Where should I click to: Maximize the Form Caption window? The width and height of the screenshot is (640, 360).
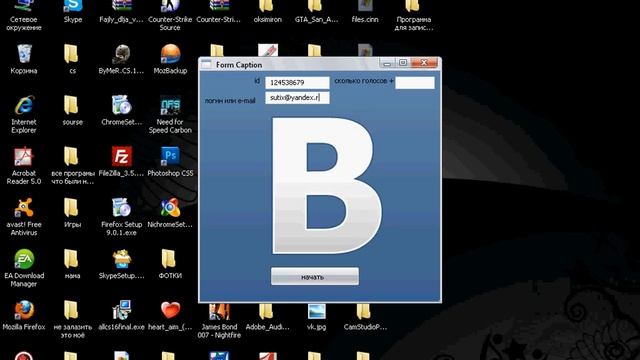(x=403, y=63)
